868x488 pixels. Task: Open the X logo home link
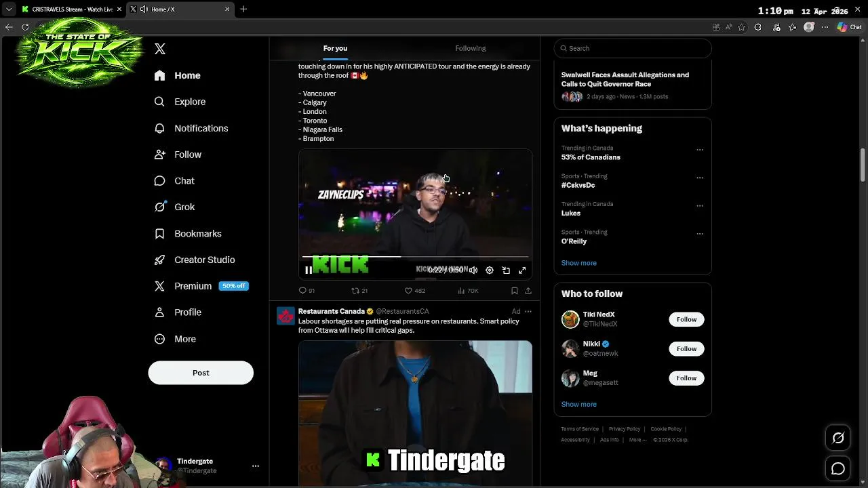click(x=160, y=49)
